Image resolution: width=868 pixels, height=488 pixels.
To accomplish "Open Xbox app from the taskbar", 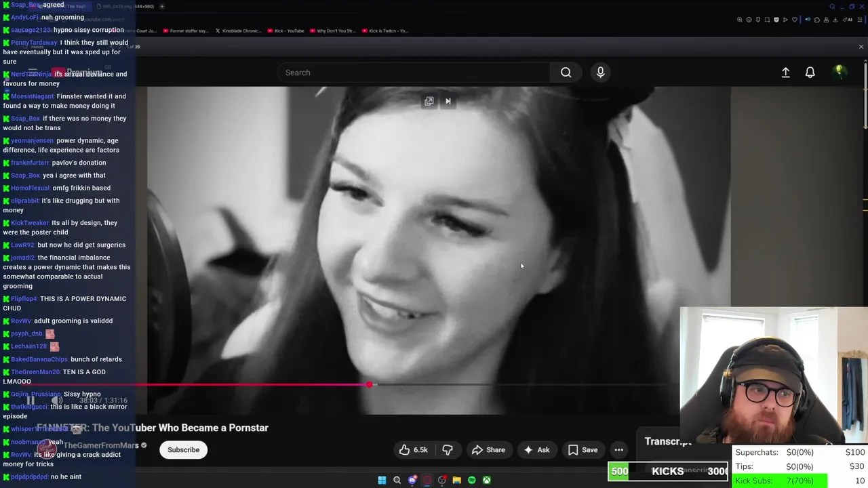I will 486,480.
